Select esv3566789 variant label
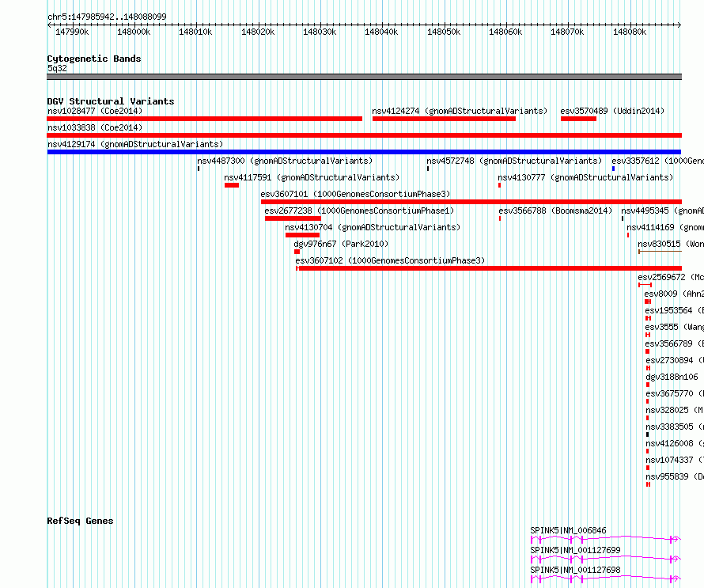 click(675, 343)
